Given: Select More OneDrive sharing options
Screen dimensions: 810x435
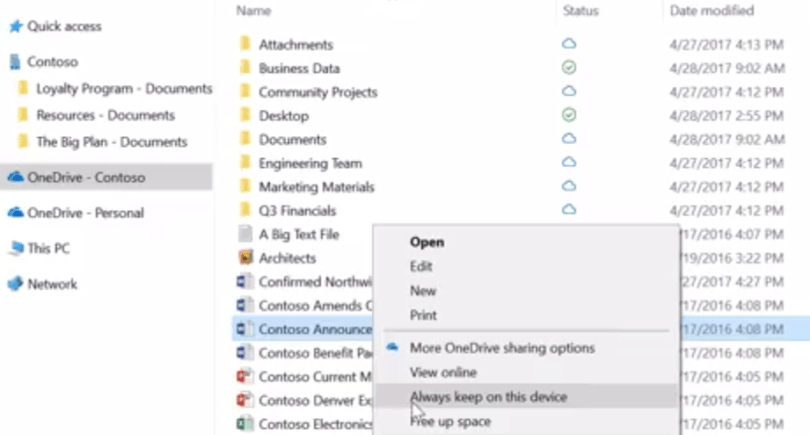Looking at the screenshot, I should 502,348.
